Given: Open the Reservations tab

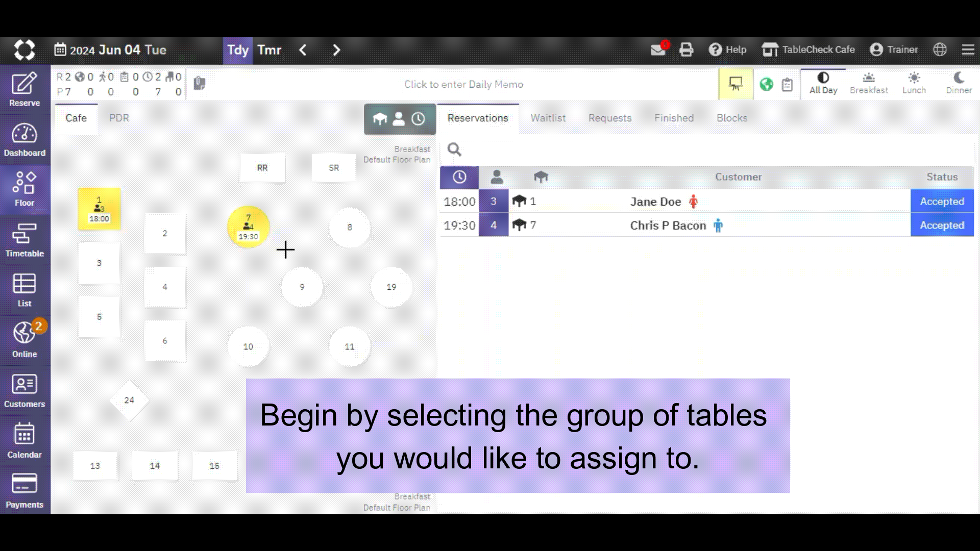Looking at the screenshot, I should [x=478, y=118].
